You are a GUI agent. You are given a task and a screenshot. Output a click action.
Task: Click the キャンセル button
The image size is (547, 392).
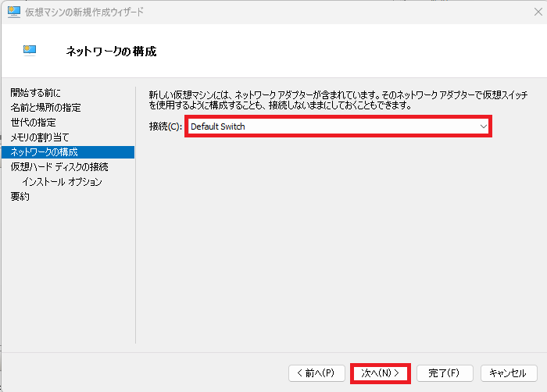click(x=509, y=373)
